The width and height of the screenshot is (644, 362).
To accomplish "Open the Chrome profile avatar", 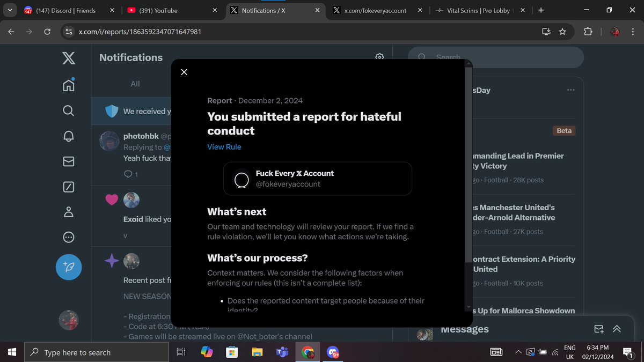I will (615, 32).
